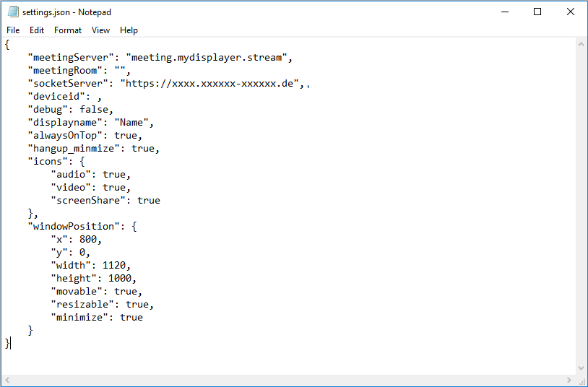Click the "https://xxxx.xxxxxx-xxxxxx.de" URL value
This screenshot has height=387, width=588.
click(209, 83)
